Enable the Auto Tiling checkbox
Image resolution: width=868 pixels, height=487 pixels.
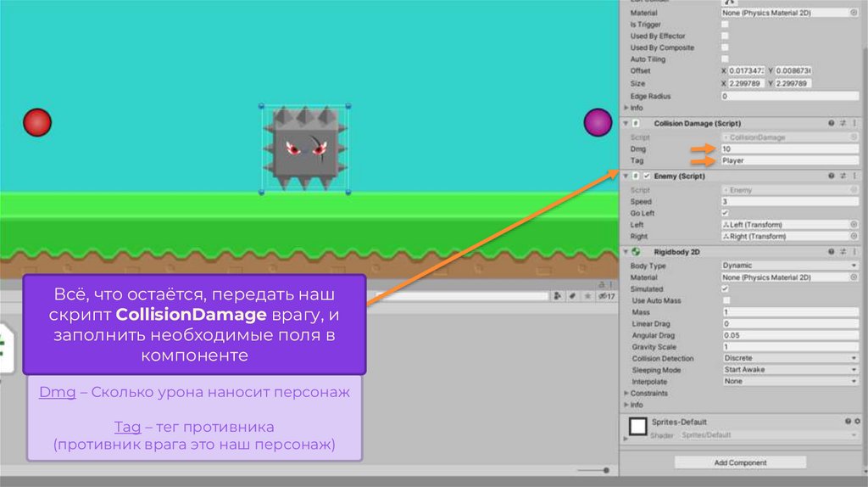point(725,59)
